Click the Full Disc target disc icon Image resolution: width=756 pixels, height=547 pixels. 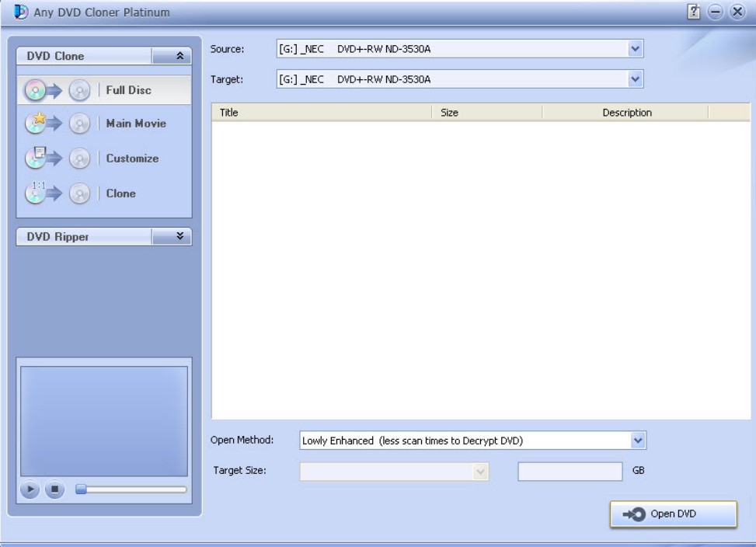click(x=79, y=91)
